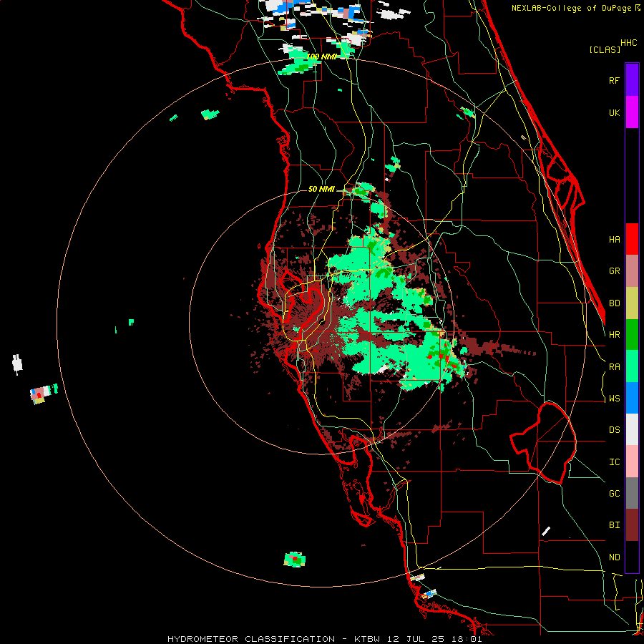Click the BI brown legend swatch

pyautogui.click(x=632, y=525)
